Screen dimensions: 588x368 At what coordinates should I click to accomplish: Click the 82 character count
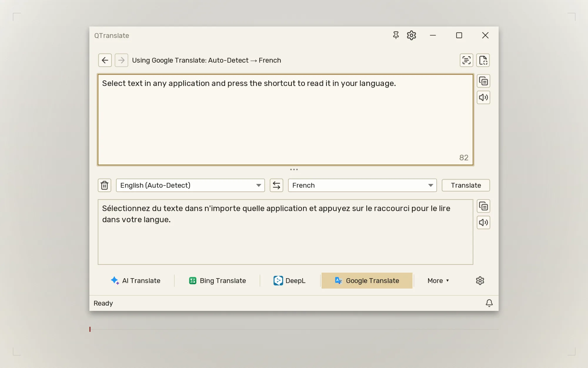[x=464, y=158]
